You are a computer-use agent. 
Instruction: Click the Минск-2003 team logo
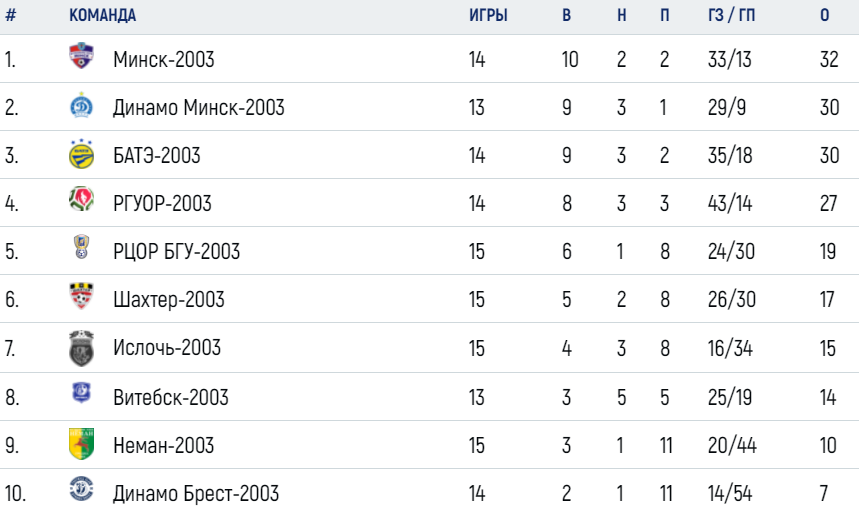(81, 56)
